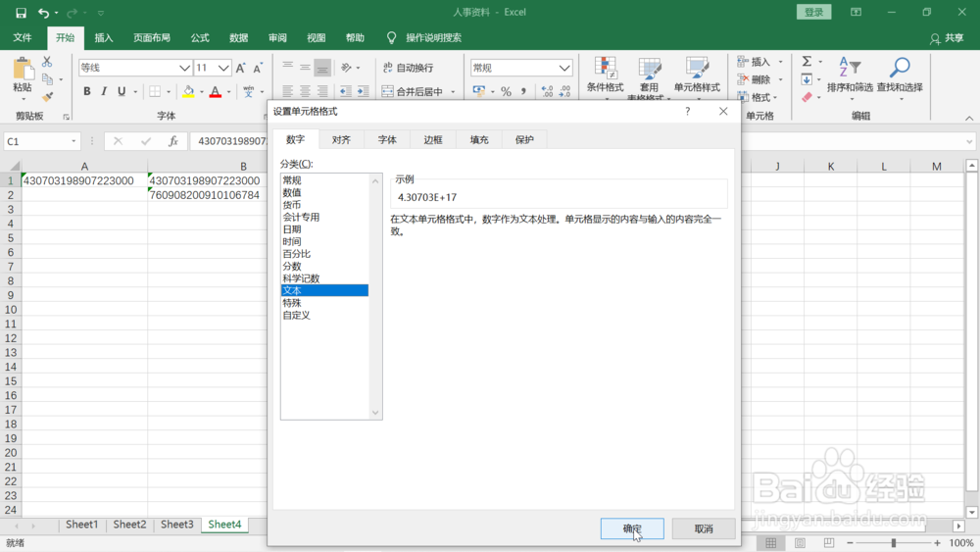The height and width of the screenshot is (552, 980).
Task: Click the decrease decimal icon
Action: [564, 91]
